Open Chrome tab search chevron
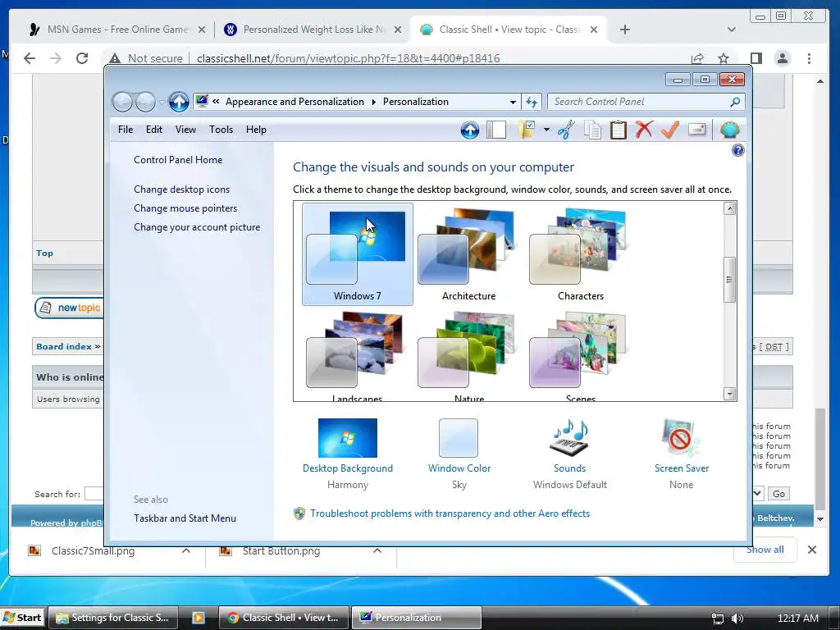The width and height of the screenshot is (840, 630). tap(731, 30)
